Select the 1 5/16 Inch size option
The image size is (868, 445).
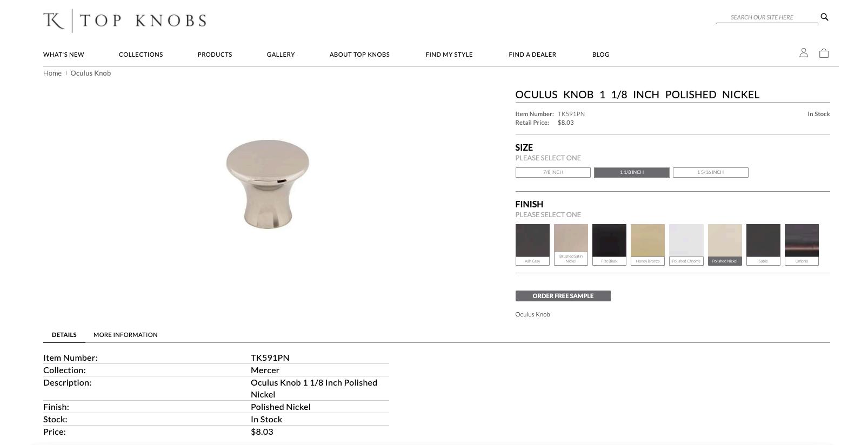[x=710, y=172]
